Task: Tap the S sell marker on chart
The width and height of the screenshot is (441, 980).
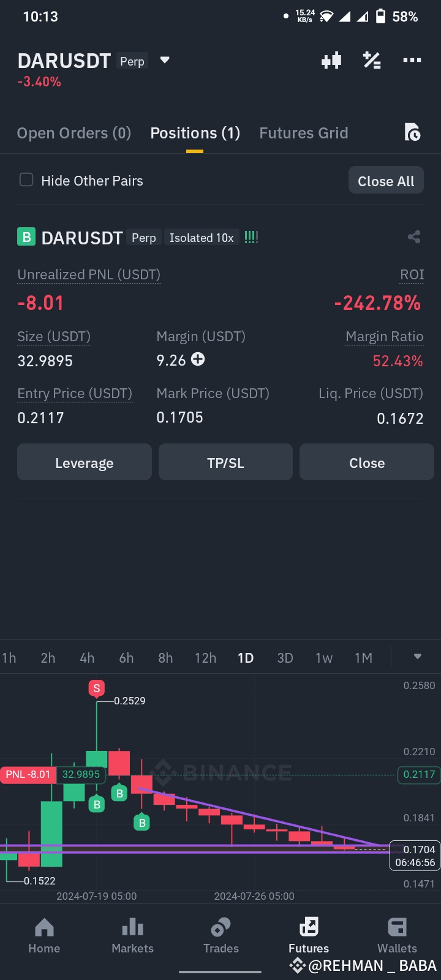Action: click(96, 688)
